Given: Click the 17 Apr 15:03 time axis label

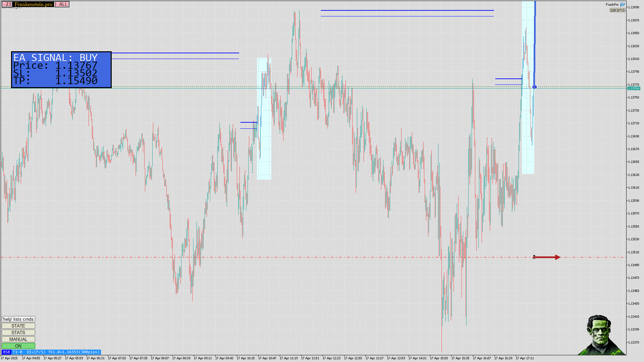Looking at the screenshot, I should (x=439, y=358).
